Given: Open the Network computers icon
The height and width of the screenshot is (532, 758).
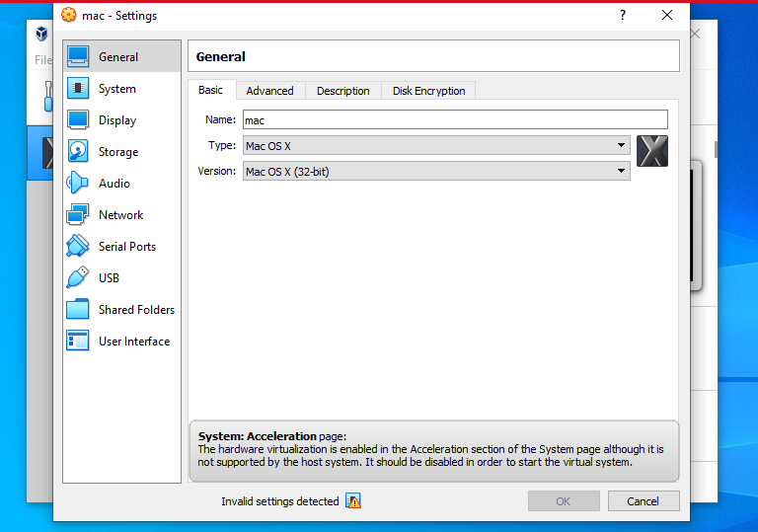Looking at the screenshot, I should click(78, 215).
